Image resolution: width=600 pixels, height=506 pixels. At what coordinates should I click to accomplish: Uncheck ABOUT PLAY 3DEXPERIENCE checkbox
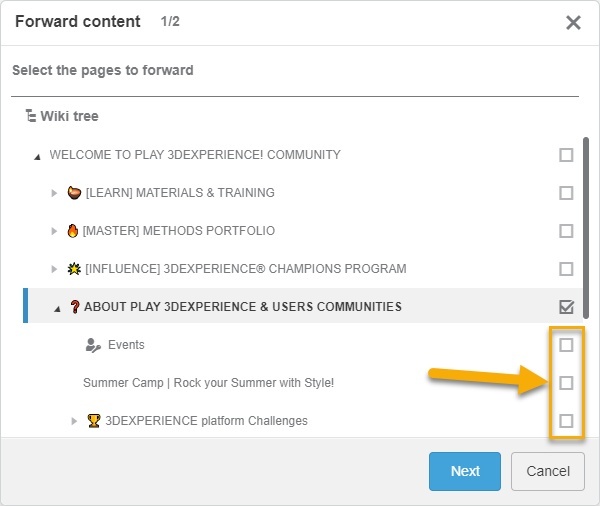pyautogui.click(x=566, y=307)
